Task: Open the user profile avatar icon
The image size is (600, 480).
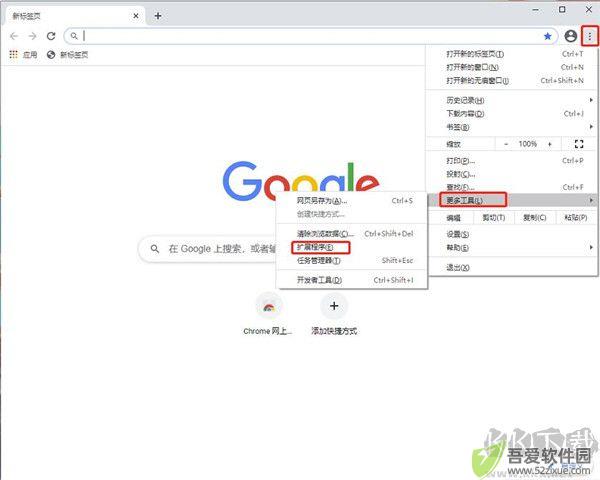Action: point(571,36)
